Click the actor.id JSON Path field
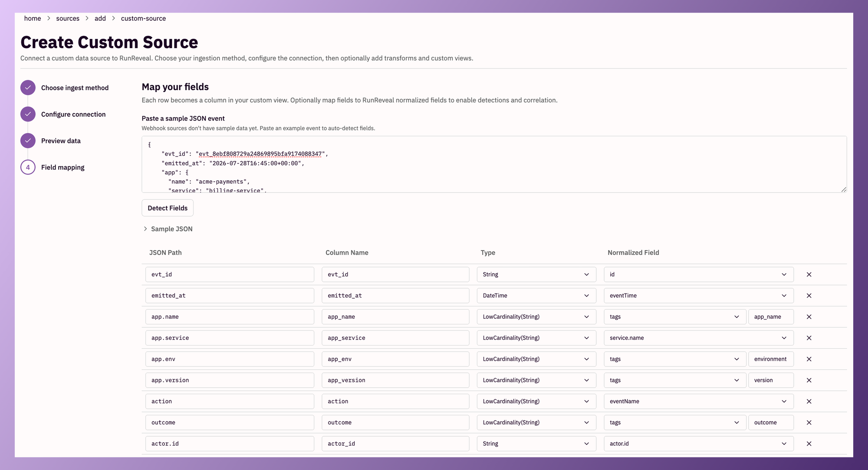 pyautogui.click(x=230, y=444)
